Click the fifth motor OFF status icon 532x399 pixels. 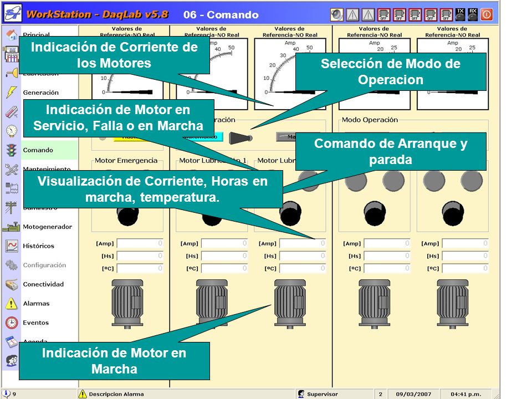pos(446,14)
